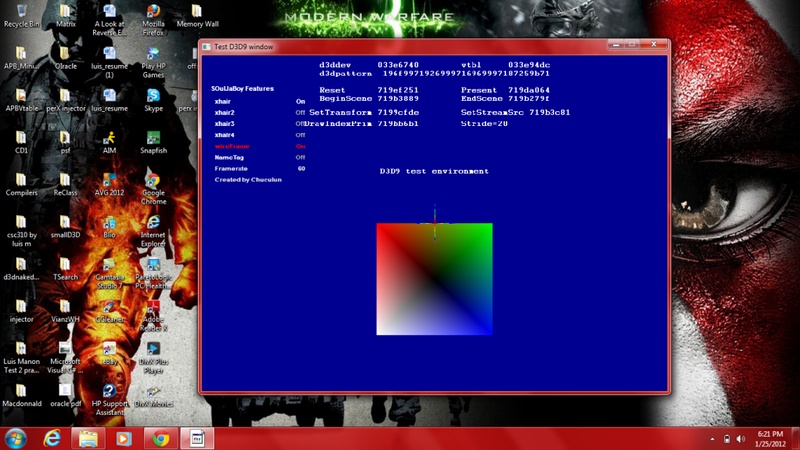Open Adobe Reader X shortcut
The width and height of the screenshot is (800, 450).
tap(153, 316)
